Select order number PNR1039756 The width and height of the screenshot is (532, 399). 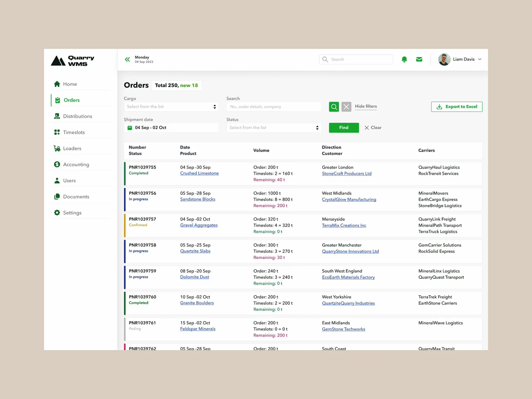(x=142, y=193)
